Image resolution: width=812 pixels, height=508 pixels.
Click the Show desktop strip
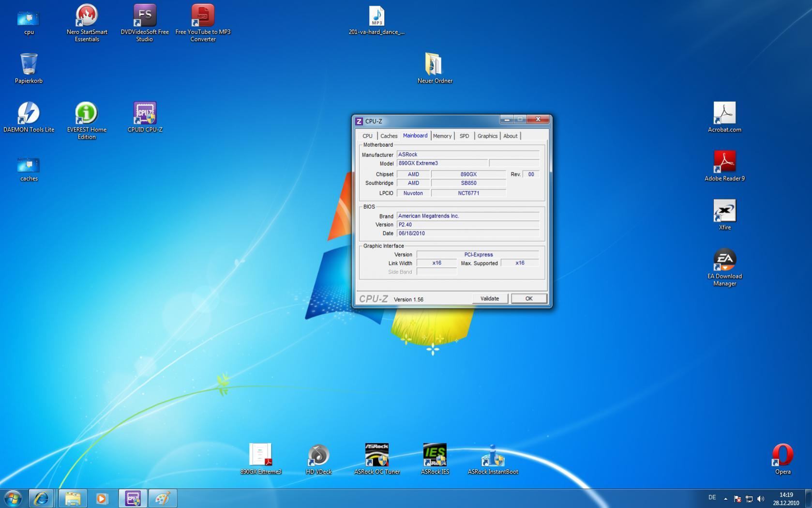[x=808, y=498]
